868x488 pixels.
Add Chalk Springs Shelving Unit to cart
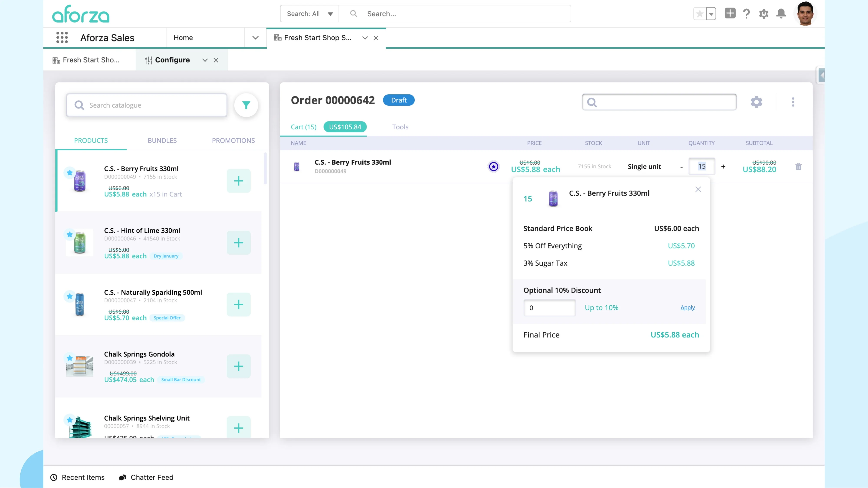238,427
